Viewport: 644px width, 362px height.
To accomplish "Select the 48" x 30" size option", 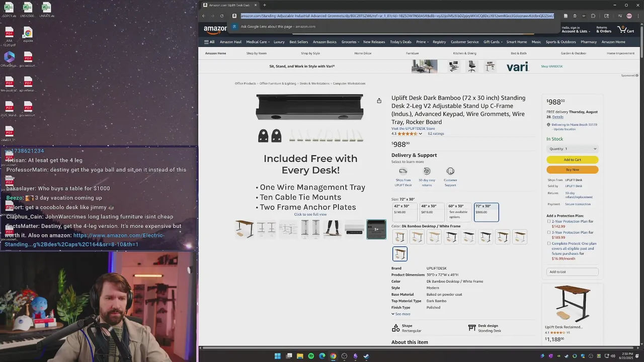I will pyautogui.click(x=432, y=212).
